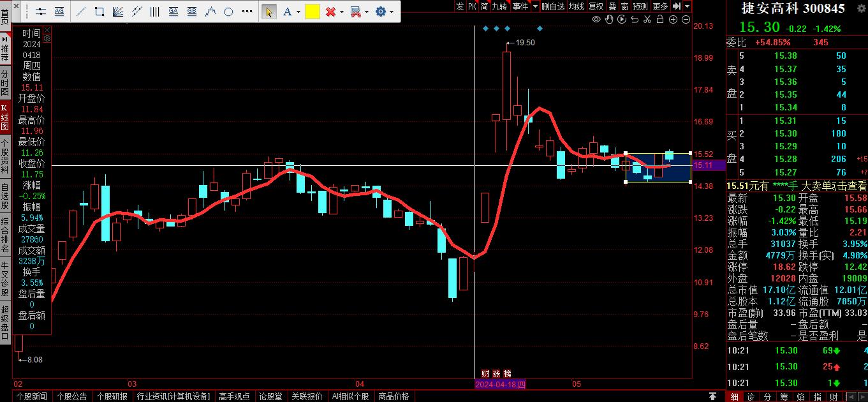
Task: Select the AG text line tool
Action: [59, 11]
